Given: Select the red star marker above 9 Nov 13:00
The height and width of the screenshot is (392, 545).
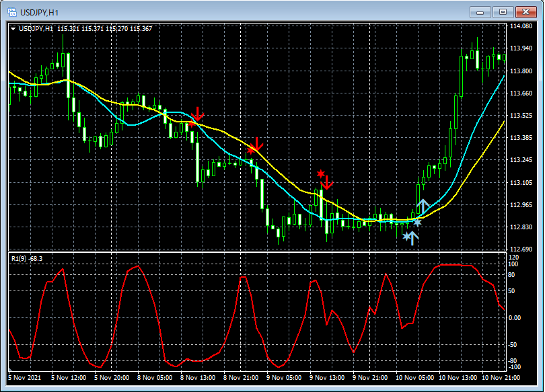Looking at the screenshot, I should point(320,173).
